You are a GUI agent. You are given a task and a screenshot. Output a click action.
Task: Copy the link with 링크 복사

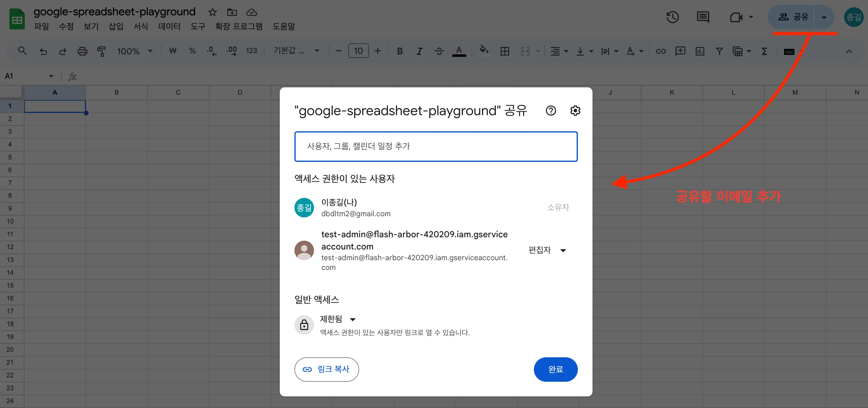click(x=326, y=369)
